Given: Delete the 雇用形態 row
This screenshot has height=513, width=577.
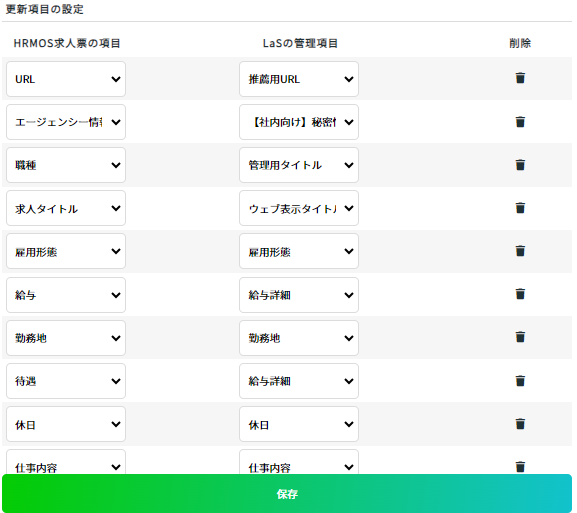Looking at the screenshot, I should (520, 251).
